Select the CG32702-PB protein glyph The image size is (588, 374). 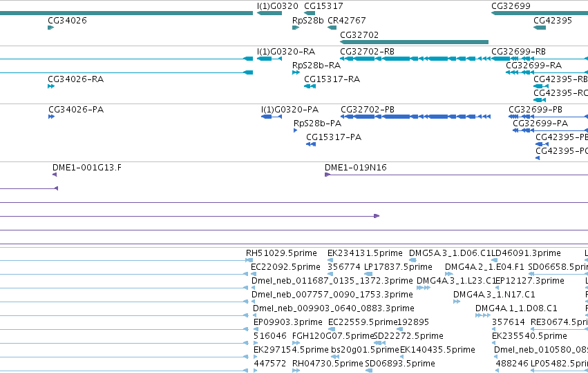(x=415, y=117)
